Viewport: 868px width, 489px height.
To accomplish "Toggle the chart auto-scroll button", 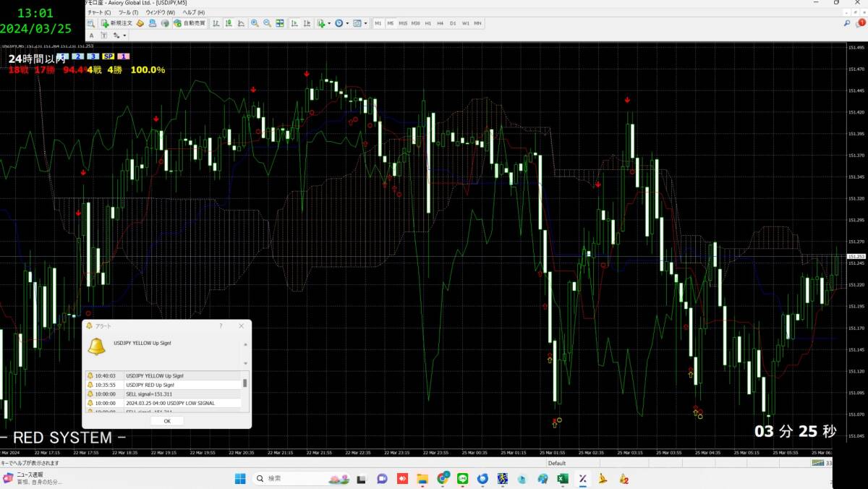I will (x=294, y=23).
